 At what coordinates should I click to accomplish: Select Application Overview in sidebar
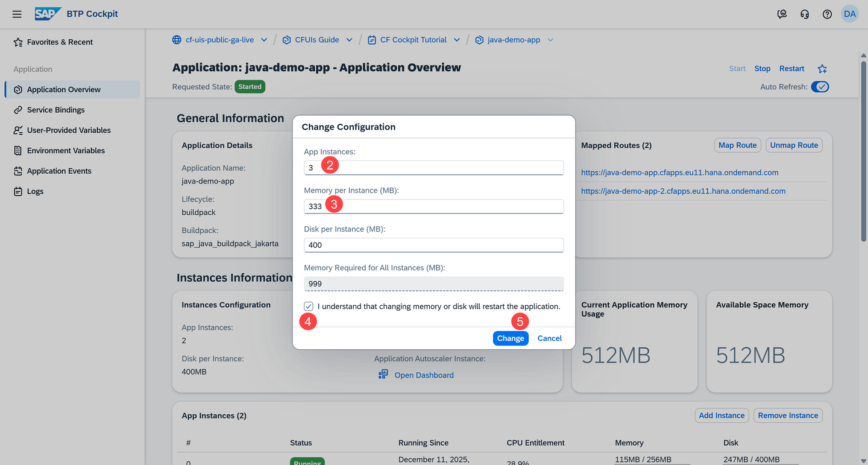72,89
